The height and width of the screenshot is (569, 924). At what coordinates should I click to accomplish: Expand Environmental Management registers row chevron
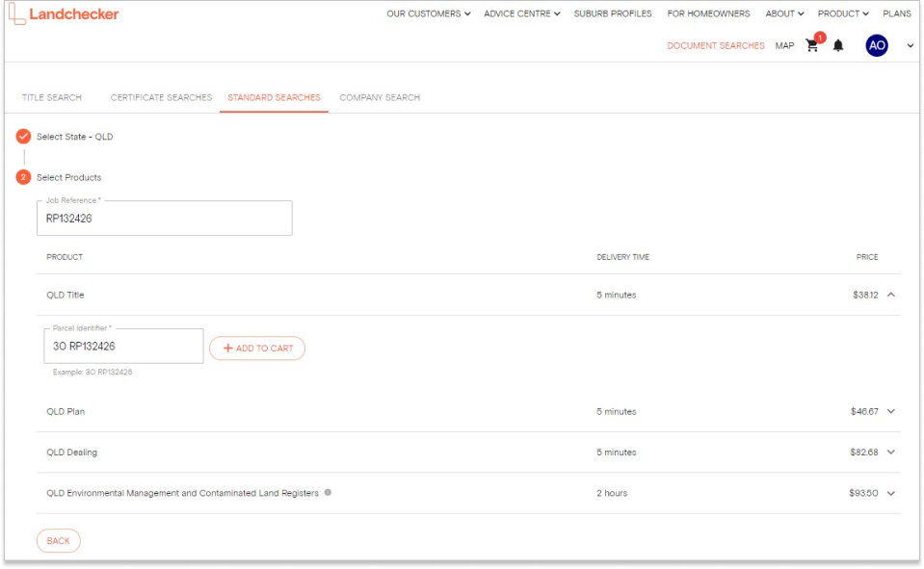pos(891,493)
